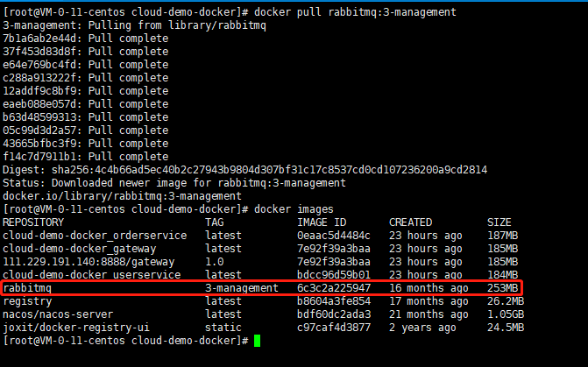Click the 184MB size value
588x367 pixels.
(x=502, y=275)
